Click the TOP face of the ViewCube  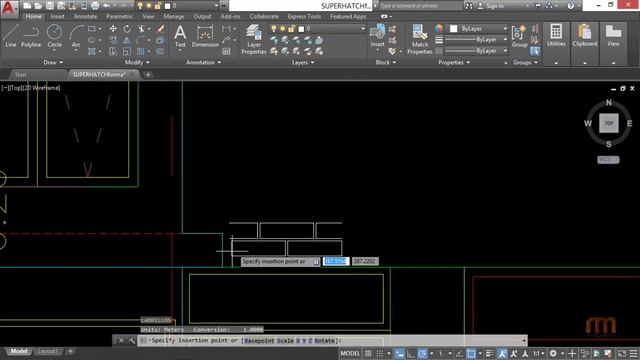[x=609, y=123]
